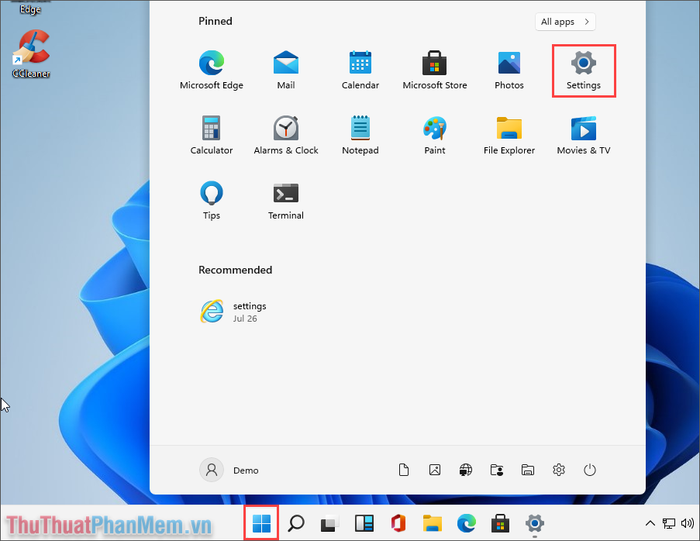700x541 pixels.
Task: Open the Demo user account menu
Action: pyautogui.click(x=230, y=470)
